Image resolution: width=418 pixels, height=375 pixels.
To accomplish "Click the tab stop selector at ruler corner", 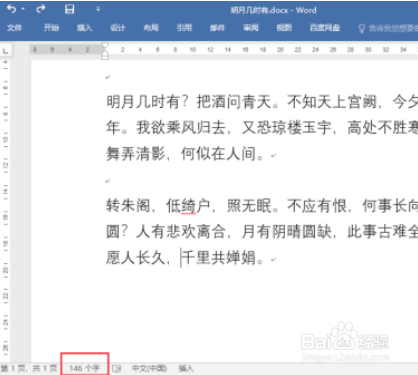I will (6, 51).
